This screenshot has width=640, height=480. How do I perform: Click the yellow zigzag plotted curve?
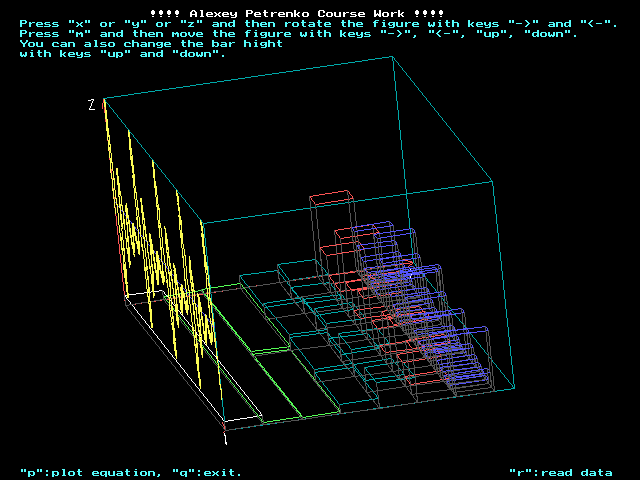pos(161,249)
